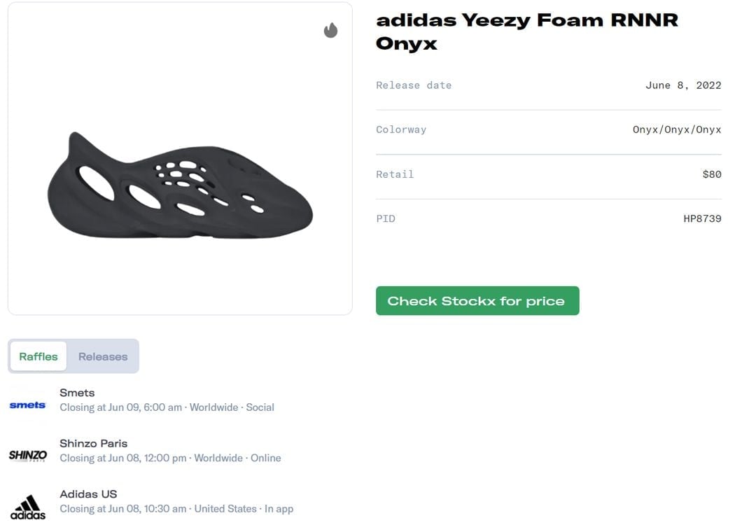Select the HP8739 product ID

click(x=702, y=218)
